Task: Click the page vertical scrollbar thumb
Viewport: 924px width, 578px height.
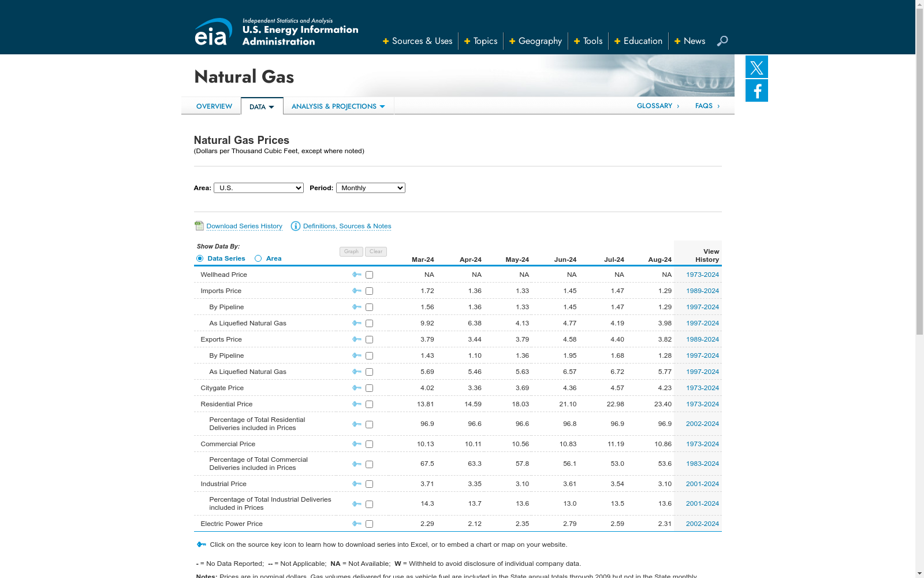Action: 919,172
